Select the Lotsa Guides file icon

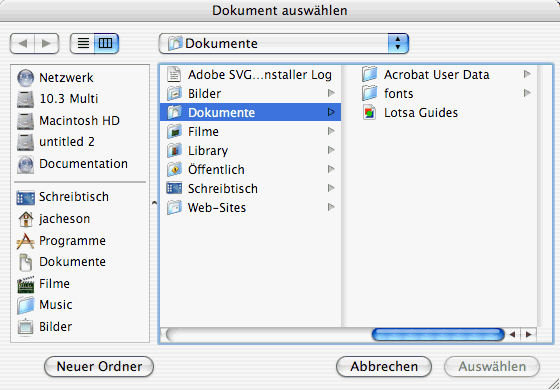(x=370, y=112)
